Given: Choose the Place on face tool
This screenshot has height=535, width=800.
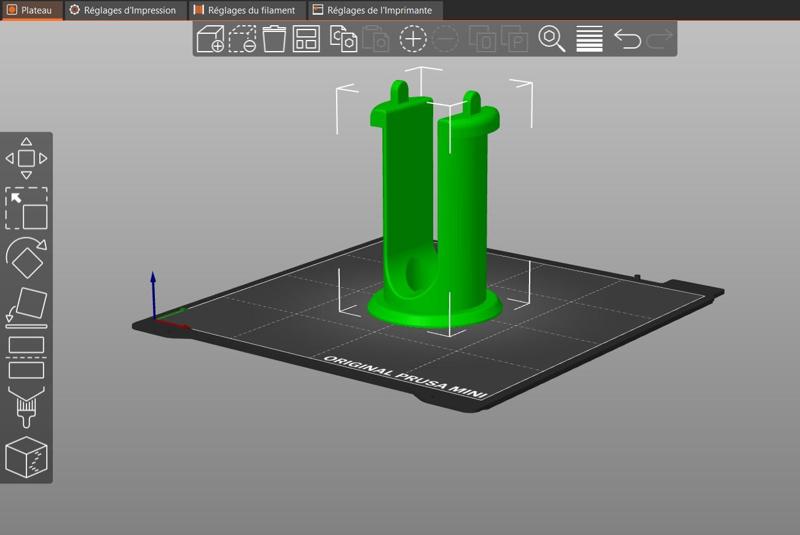Looking at the screenshot, I should 27,307.
